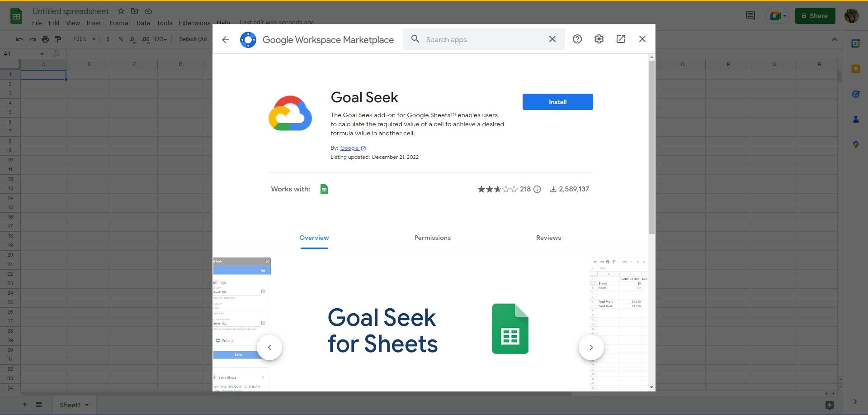Star the Untitled spreadsheet
Screen dimensions: 868x415
[120, 11]
